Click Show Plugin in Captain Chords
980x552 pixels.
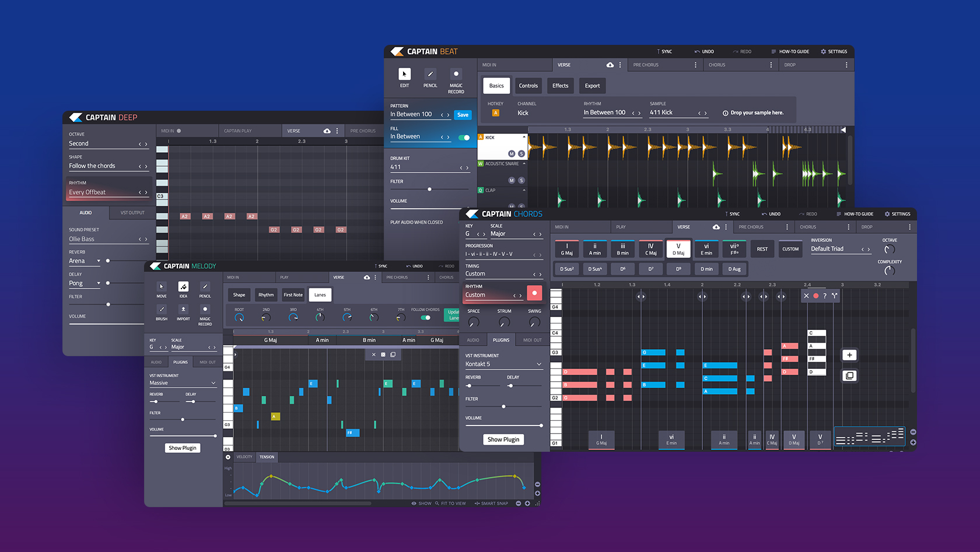tap(503, 440)
